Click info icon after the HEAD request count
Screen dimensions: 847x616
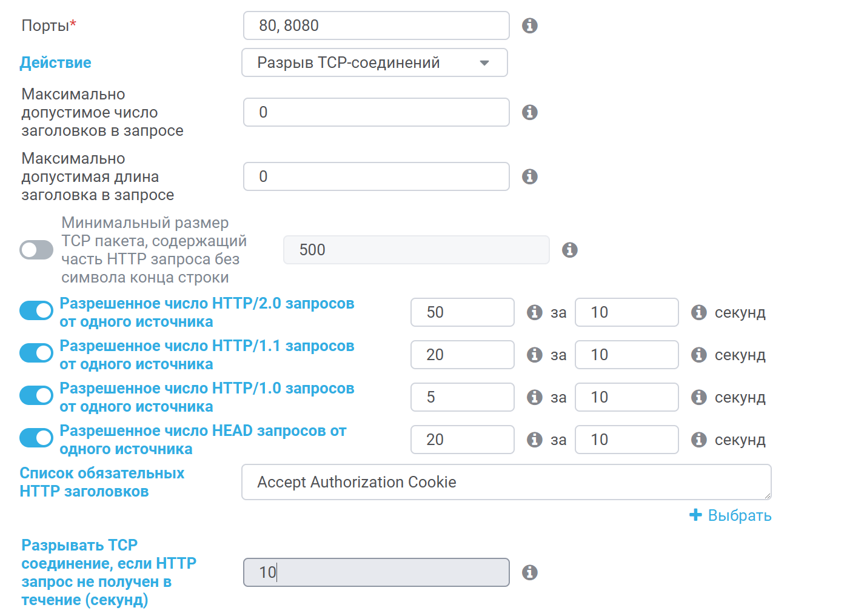click(x=534, y=440)
